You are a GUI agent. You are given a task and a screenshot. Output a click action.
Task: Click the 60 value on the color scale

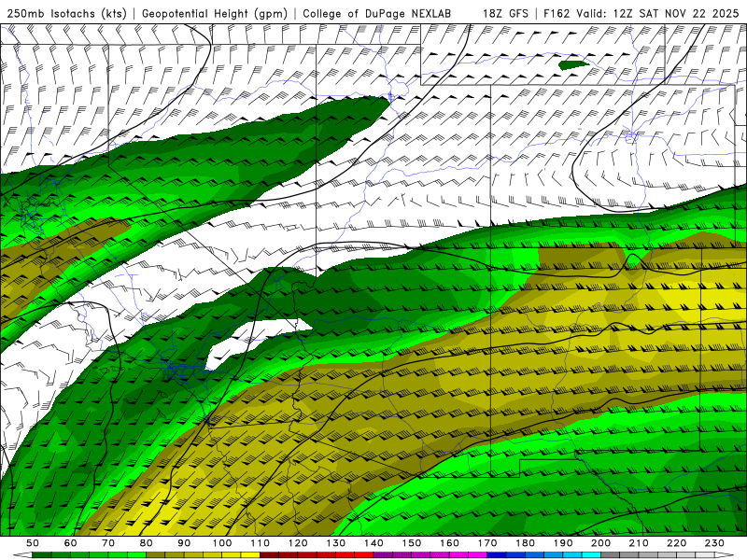coord(71,543)
